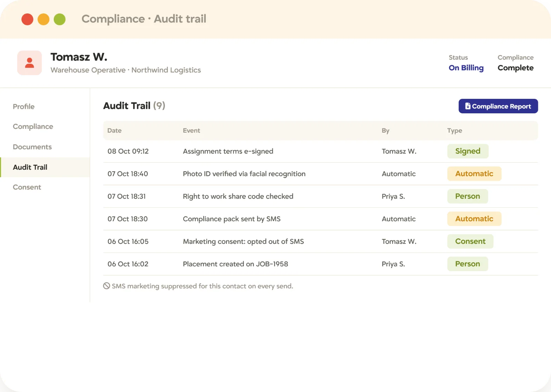The width and height of the screenshot is (551, 392).
Task: Click 'Priya S.' on Right to work row
Action: click(x=393, y=196)
